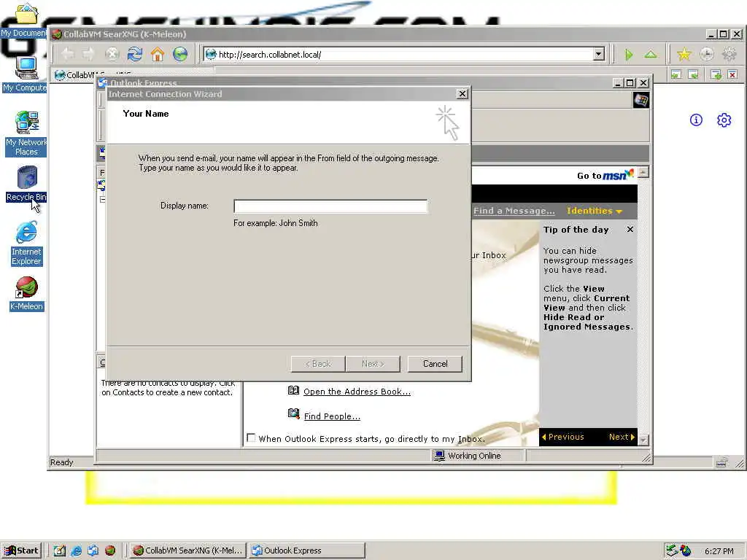Reload the page in K-Meleon
747x560 pixels.
(135, 54)
